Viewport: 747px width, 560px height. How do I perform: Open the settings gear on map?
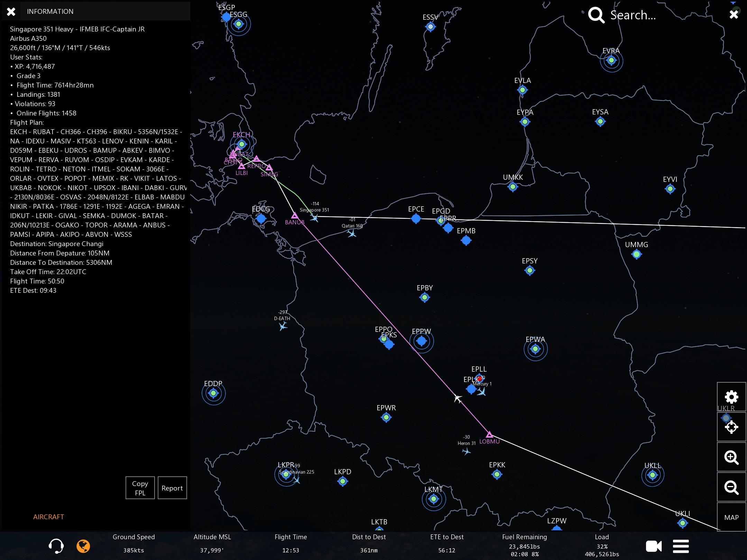pyautogui.click(x=731, y=397)
